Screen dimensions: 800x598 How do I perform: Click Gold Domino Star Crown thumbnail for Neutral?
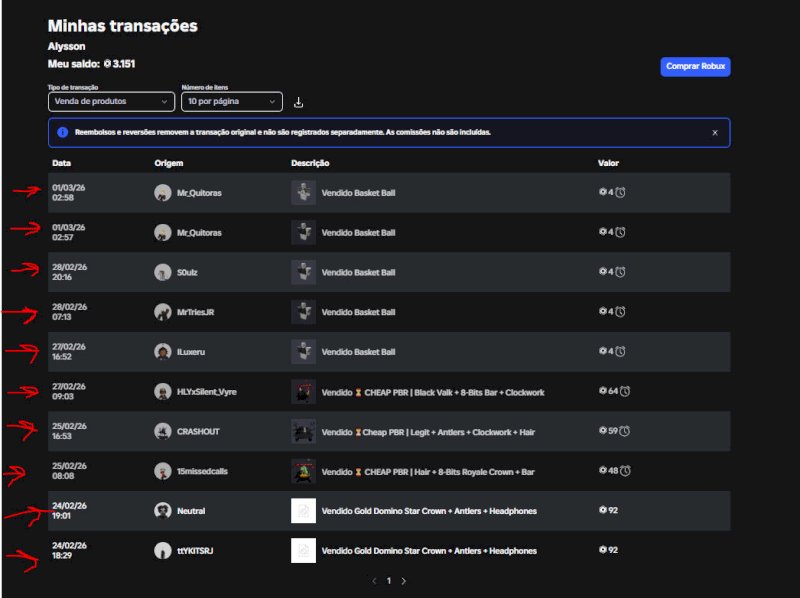click(303, 511)
